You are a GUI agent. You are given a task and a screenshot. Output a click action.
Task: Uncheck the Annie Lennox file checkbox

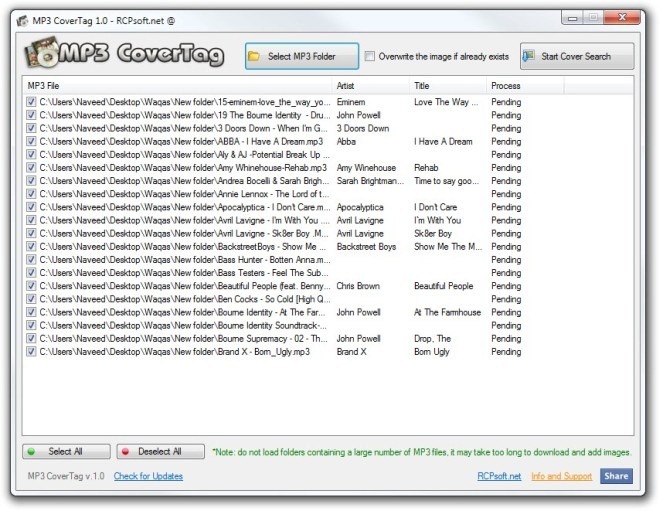(31, 194)
